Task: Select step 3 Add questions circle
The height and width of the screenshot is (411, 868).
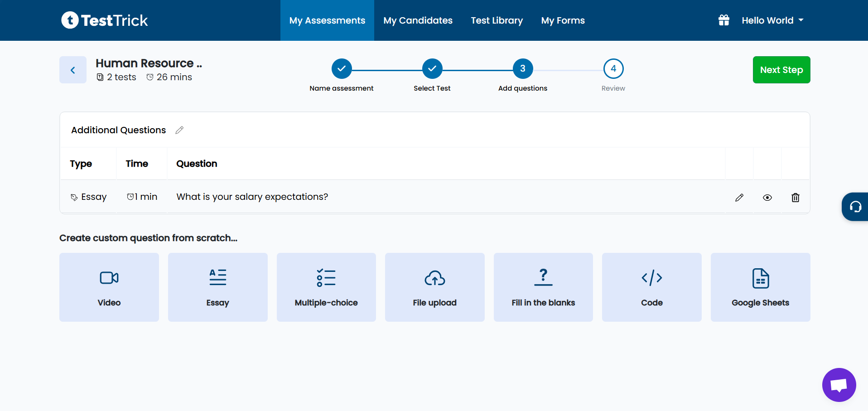Action: pos(523,68)
